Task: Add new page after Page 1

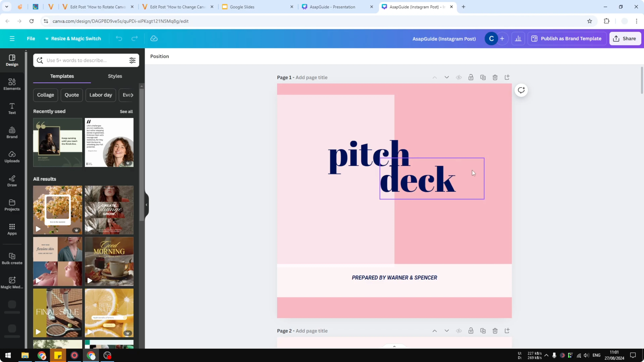Action: point(507,77)
